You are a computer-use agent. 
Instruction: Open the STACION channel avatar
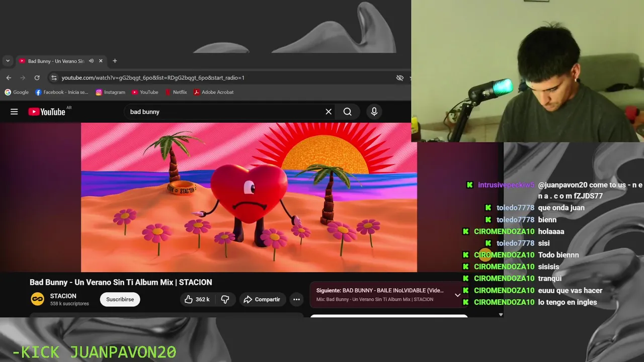[x=37, y=299]
